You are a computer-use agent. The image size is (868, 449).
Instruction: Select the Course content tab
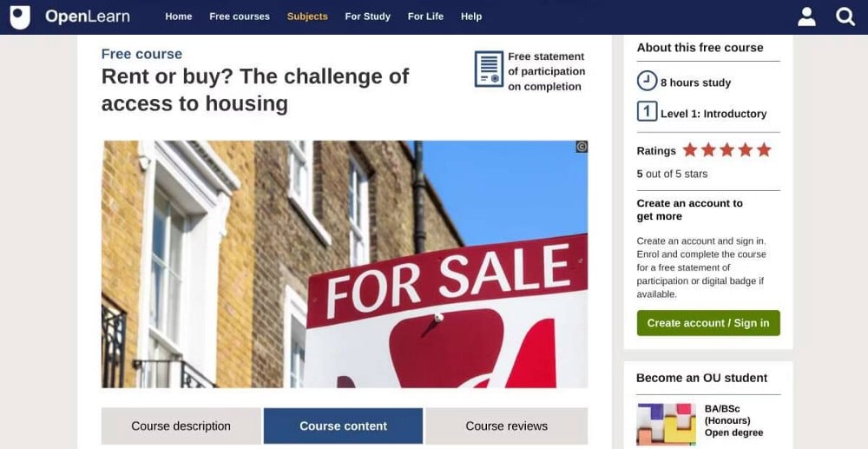click(x=343, y=426)
